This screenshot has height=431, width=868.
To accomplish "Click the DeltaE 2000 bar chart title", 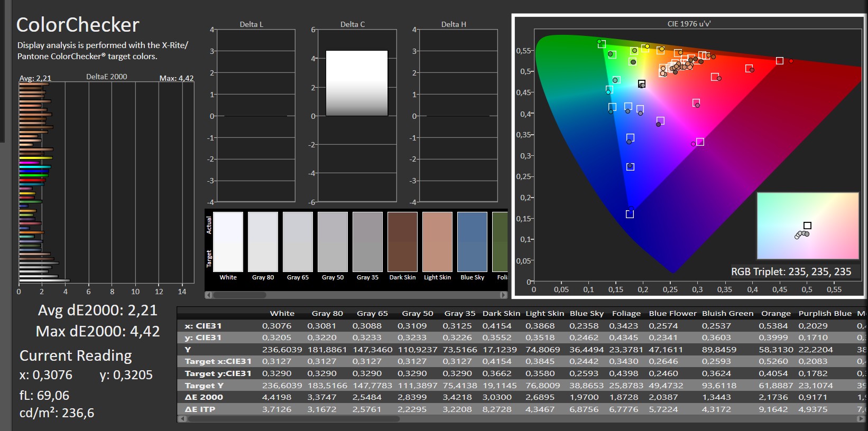I will pos(106,77).
